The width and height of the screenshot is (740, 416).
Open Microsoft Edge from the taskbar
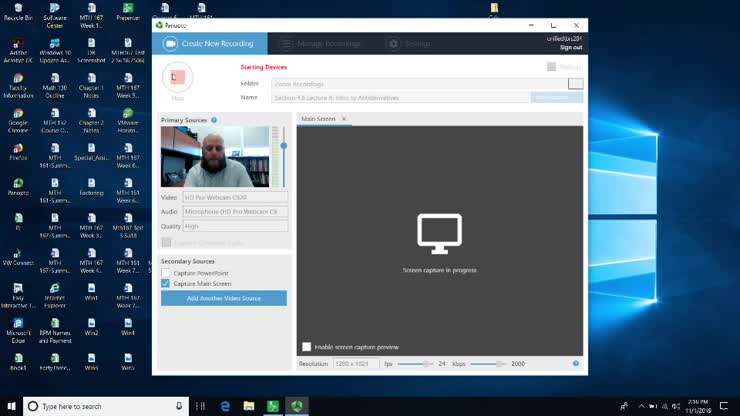click(225, 406)
